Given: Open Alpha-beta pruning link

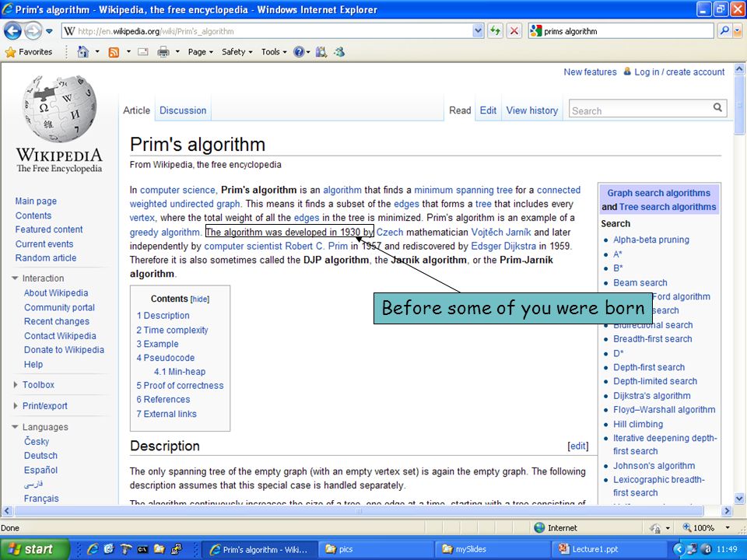Looking at the screenshot, I should pyautogui.click(x=651, y=240).
